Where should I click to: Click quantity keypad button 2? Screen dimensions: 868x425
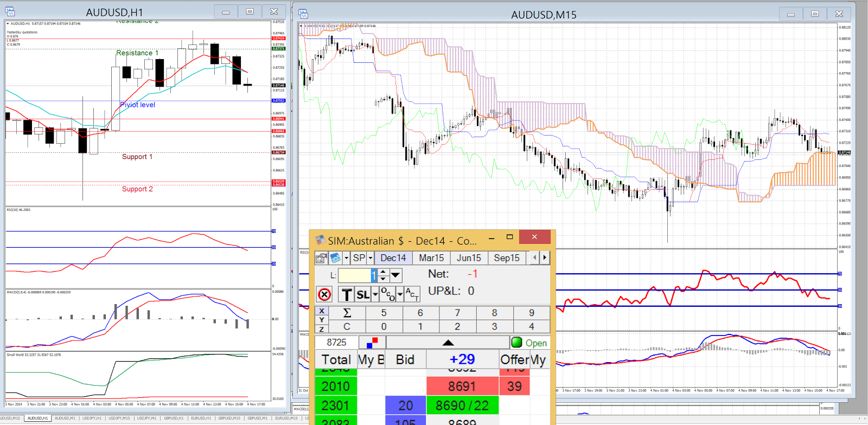coord(457,326)
